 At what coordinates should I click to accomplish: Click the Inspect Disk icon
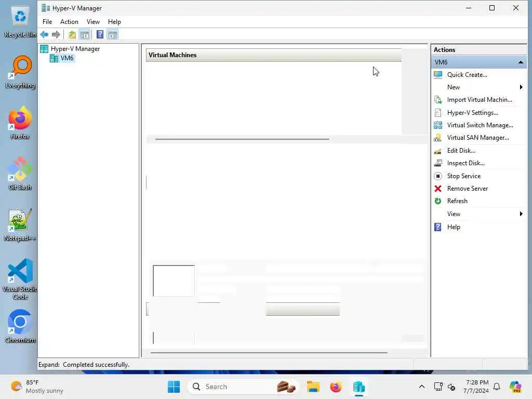(437, 163)
